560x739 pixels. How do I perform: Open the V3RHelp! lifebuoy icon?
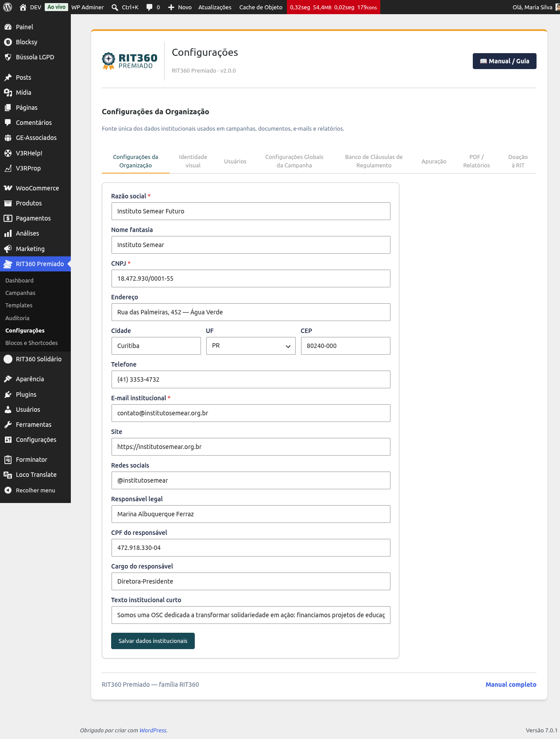coord(8,153)
